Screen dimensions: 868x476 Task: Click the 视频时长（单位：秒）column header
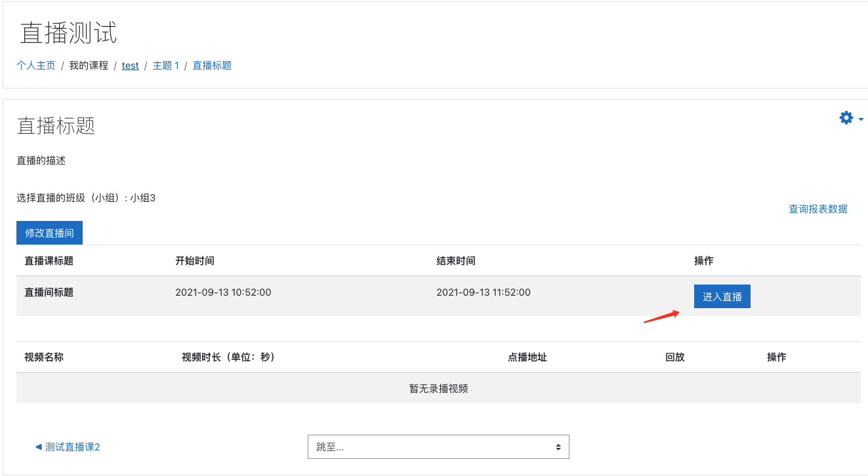pos(228,357)
